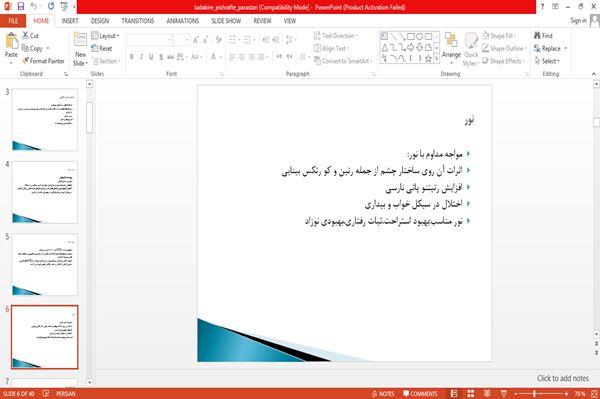The height and width of the screenshot is (399, 600).
Task: Click zoom out minus button
Action: pos(515,394)
